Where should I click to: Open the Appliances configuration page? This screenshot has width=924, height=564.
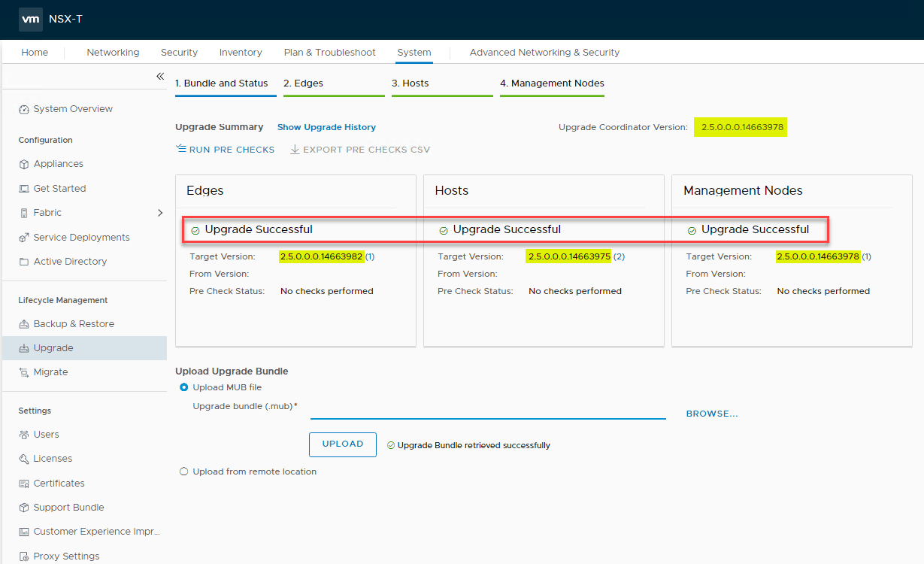click(x=59, y=163)
